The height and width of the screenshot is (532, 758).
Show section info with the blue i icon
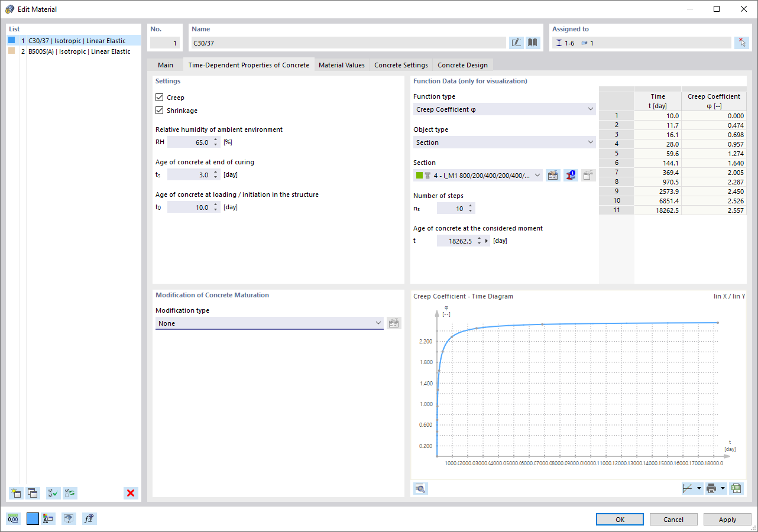571,175
